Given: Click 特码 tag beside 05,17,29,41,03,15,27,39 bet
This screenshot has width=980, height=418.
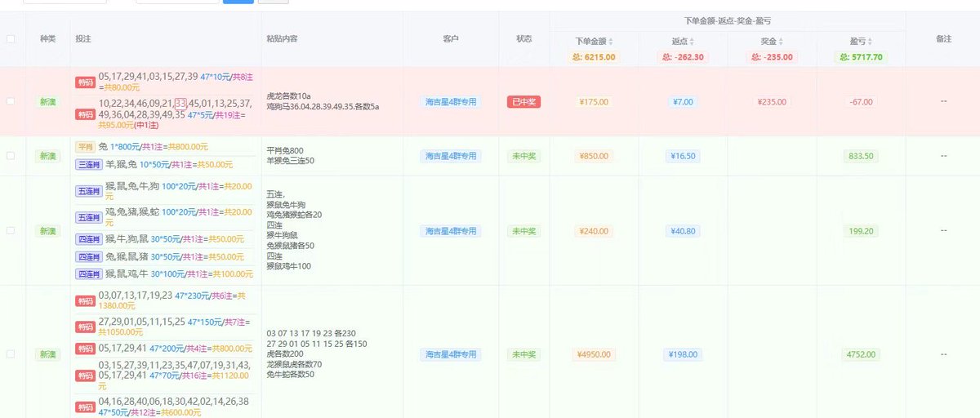Looking at the screenshot, I should (85, 82).
